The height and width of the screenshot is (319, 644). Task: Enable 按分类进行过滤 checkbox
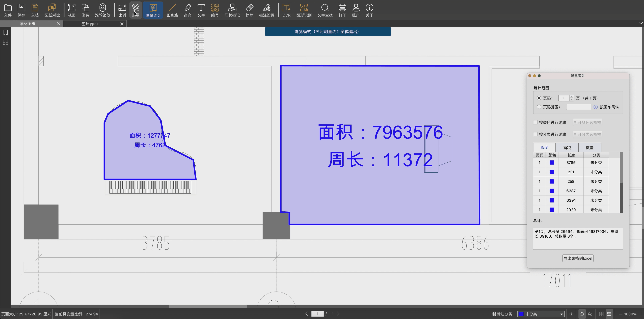[x=535, y=134]
